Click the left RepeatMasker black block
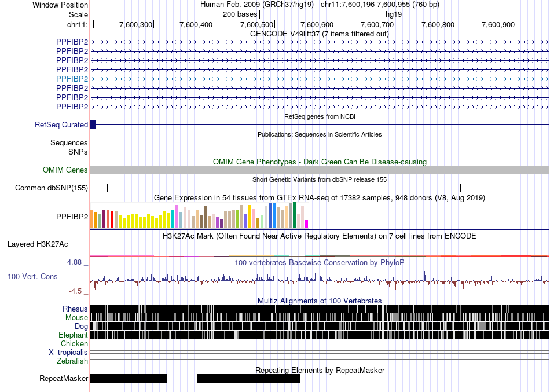550x392 pixels. [x=129, y=378]
